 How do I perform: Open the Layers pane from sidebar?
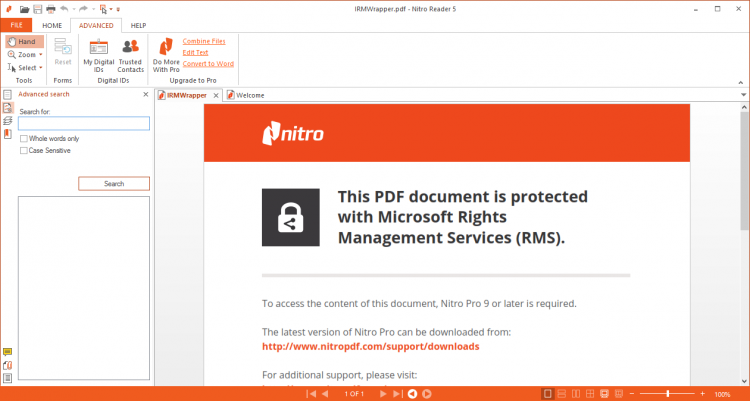(7, 121)
